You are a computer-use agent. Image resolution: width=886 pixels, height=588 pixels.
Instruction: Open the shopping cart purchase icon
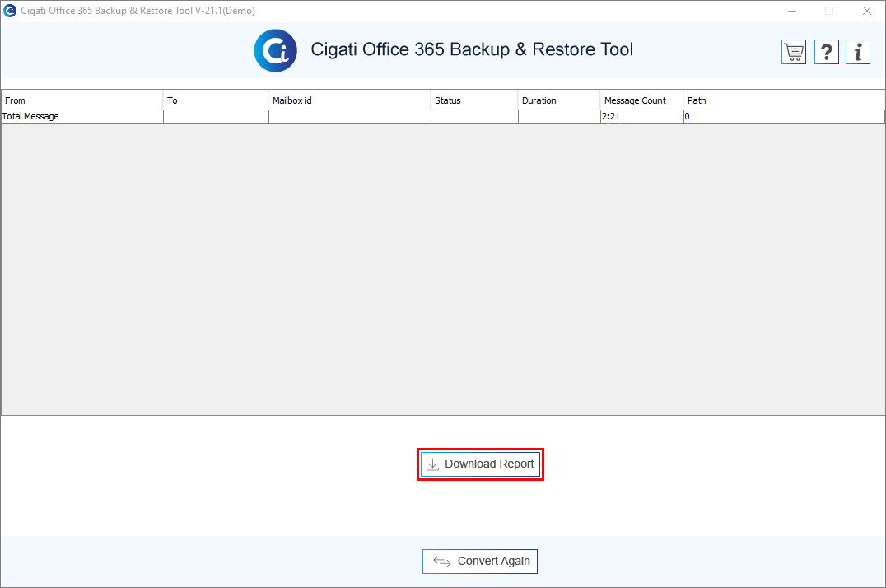coord(793,52)
